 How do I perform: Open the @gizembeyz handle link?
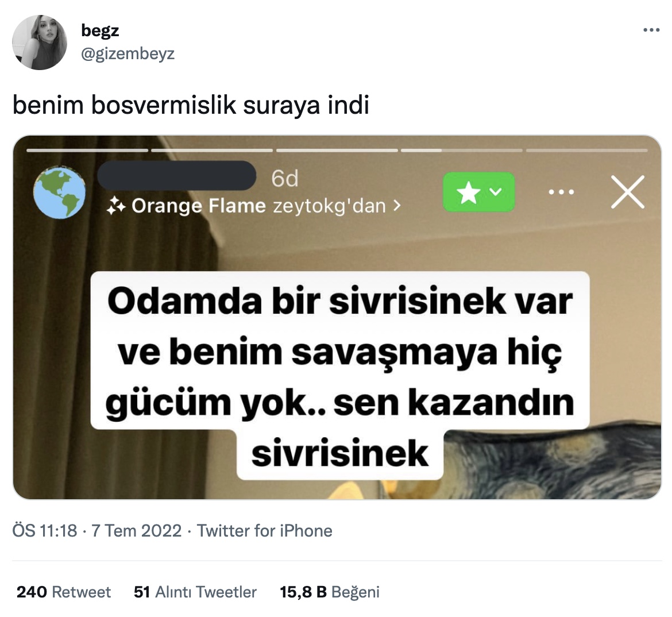point(128,53)
